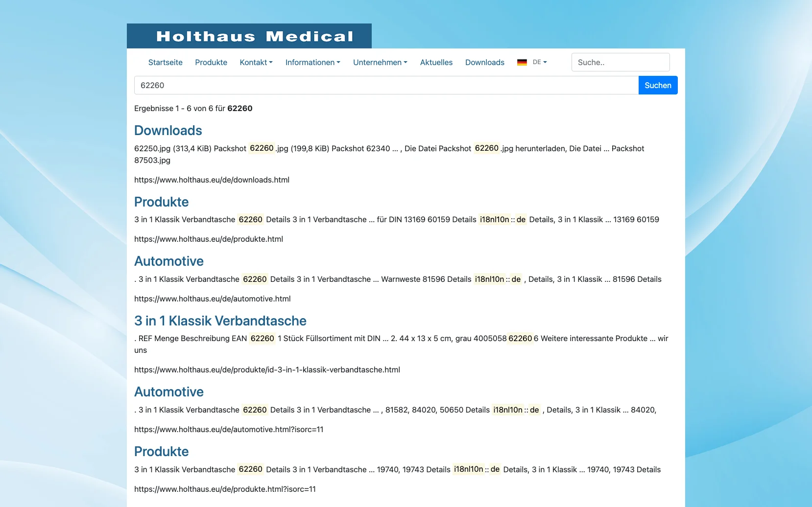812x507 pixels.
Task: Open the 3 in 1 Klassik Verbandtasche result
Action: pos(220,321)
